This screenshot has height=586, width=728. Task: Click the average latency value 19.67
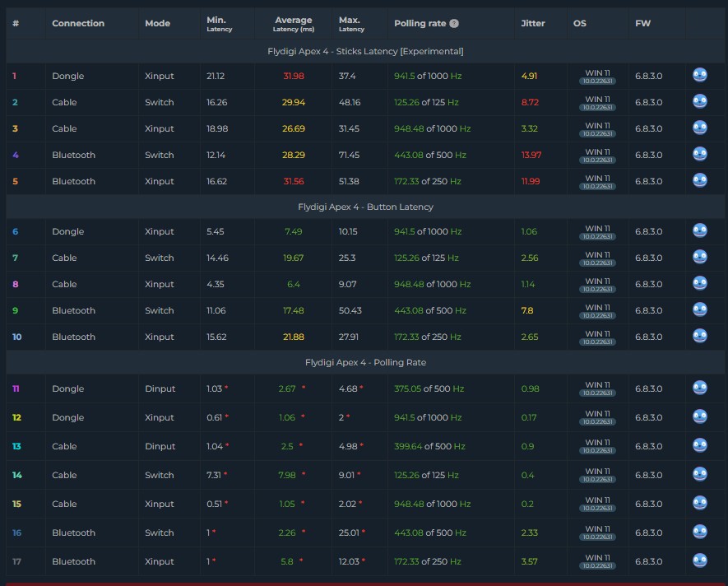[x=294, y=258]
